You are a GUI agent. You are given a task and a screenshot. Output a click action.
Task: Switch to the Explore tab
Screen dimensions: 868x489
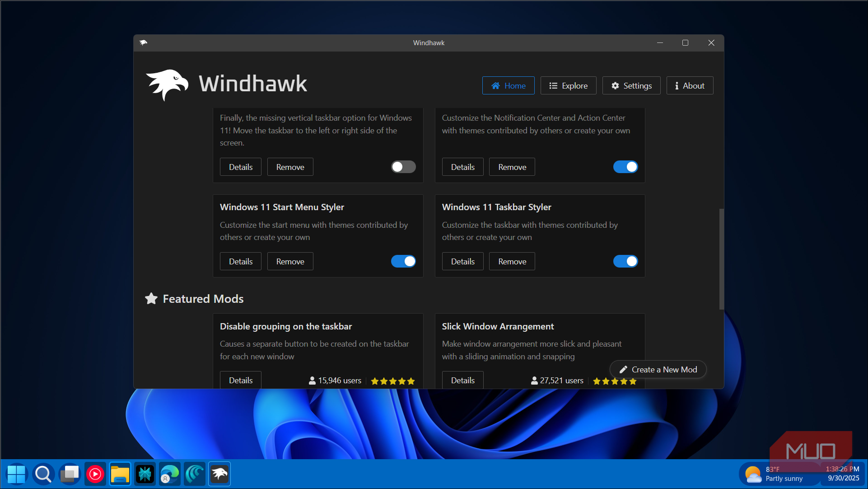[568, 85]
